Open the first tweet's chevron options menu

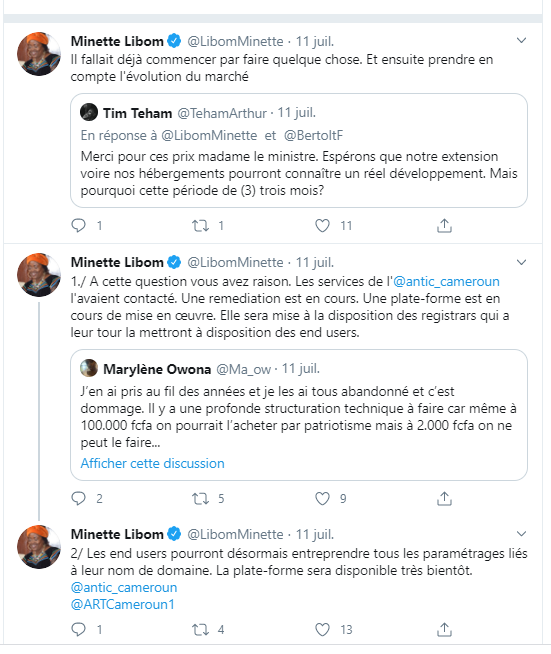tap(521, 40)
